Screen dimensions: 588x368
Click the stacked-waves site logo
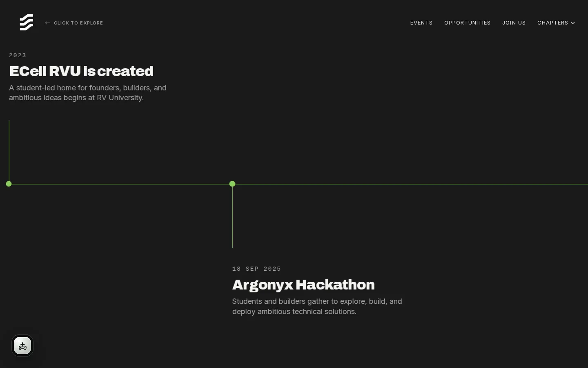click(x=27, y=22)
